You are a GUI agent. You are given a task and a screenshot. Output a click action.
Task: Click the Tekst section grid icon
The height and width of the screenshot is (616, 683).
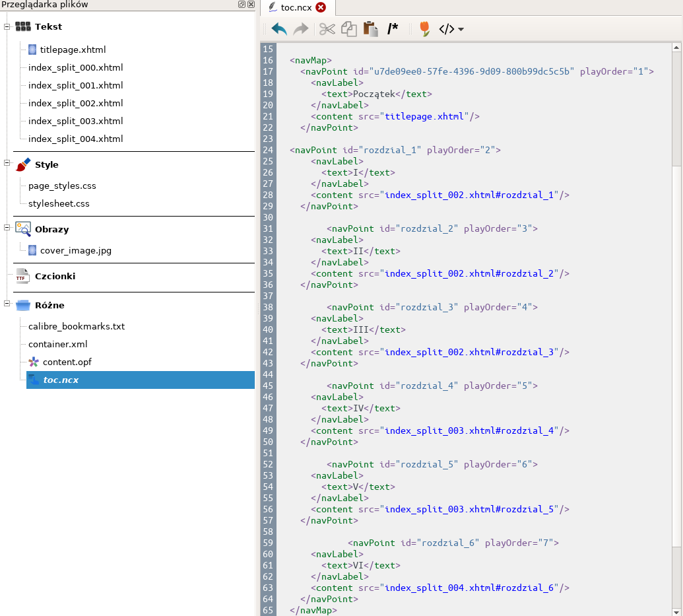[22, 26]
